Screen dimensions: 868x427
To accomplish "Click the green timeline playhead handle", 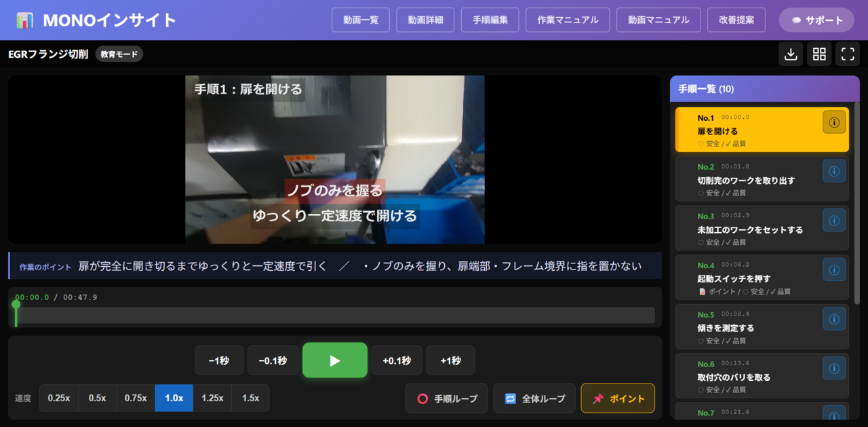I will click(x=16, y=304).
